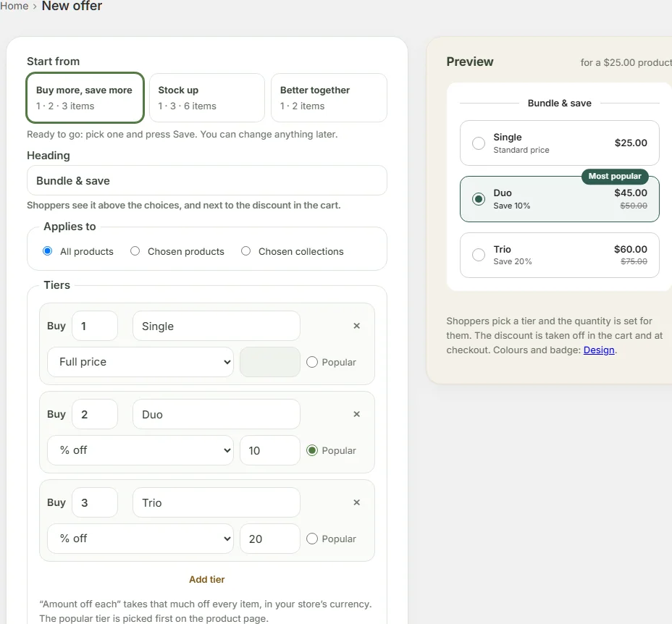This screenshot has height=624, width=672.
Task: Remove the Trio tier with its × icon
Action: (x=356, y=502)
